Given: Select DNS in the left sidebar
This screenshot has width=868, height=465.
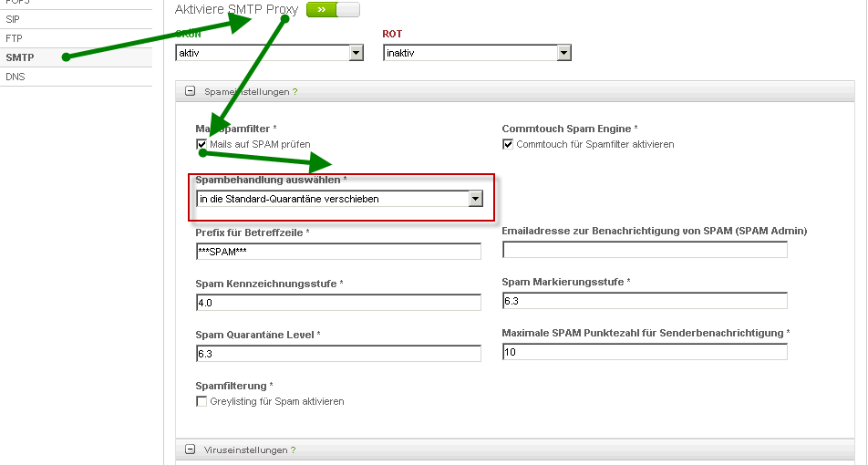Looking at the screenshot, I should (x=15, y=77).
